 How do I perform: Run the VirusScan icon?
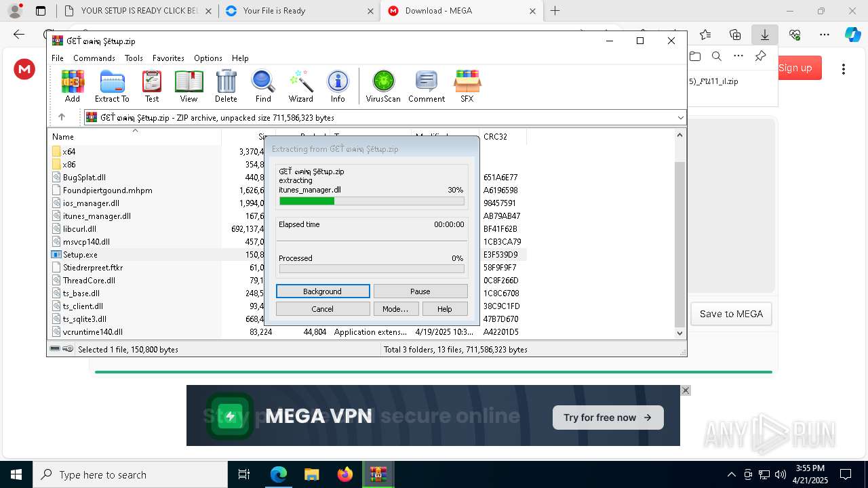[383, 86]
